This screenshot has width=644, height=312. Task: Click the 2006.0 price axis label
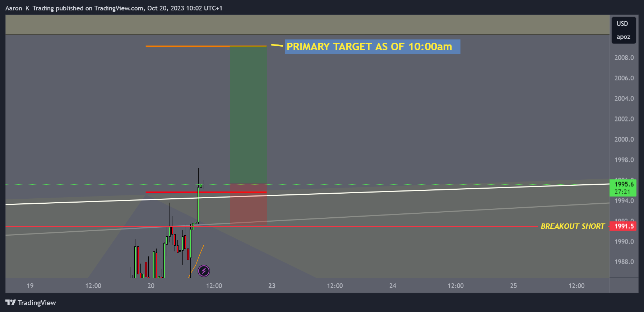pos(624,78)
